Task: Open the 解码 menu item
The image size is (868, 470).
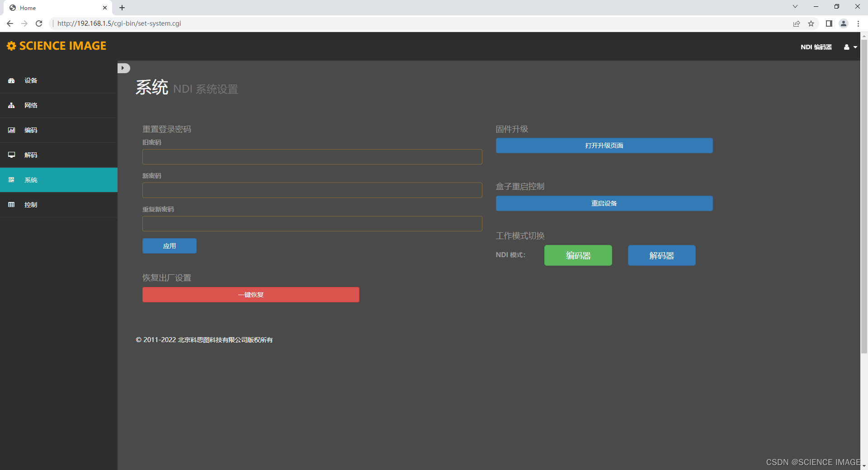Action: pos(59,155)
